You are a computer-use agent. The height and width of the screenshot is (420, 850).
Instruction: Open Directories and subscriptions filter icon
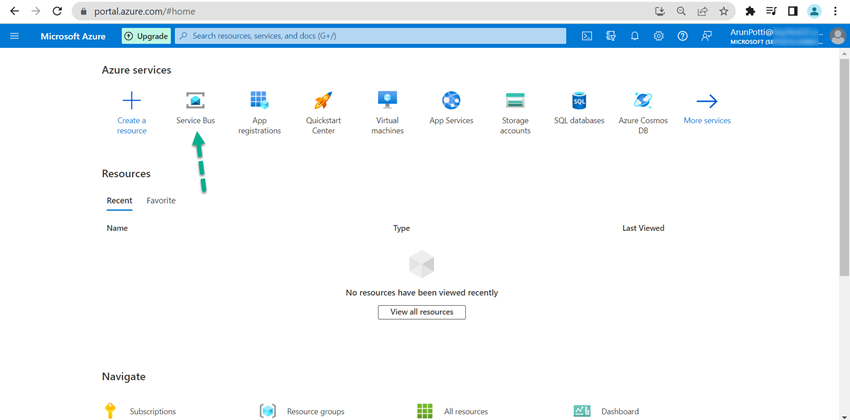(611, 36)
